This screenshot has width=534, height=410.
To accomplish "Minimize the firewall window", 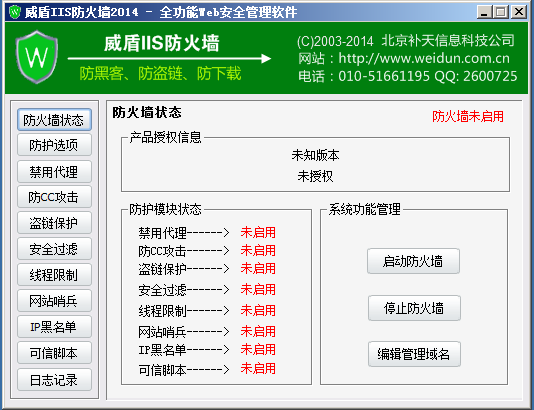I will [x=484, y=12].
